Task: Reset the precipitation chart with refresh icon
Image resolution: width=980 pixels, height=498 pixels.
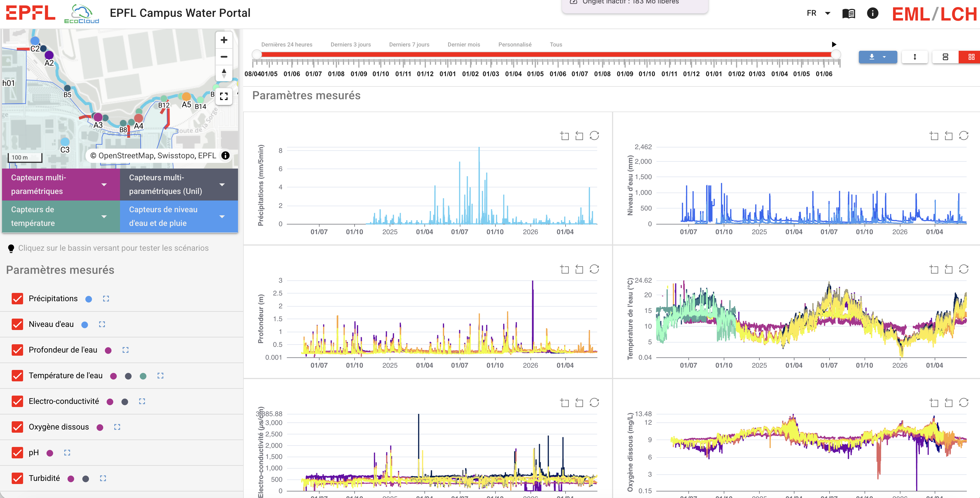Action: coord(594,135)
